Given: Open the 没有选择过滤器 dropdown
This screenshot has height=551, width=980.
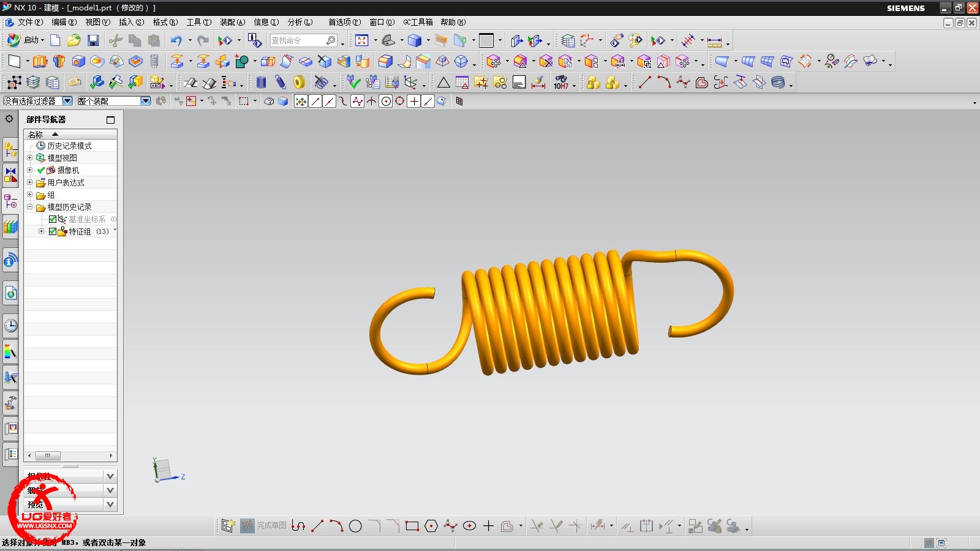Looking at the screenshot, I should coord(67,101).
